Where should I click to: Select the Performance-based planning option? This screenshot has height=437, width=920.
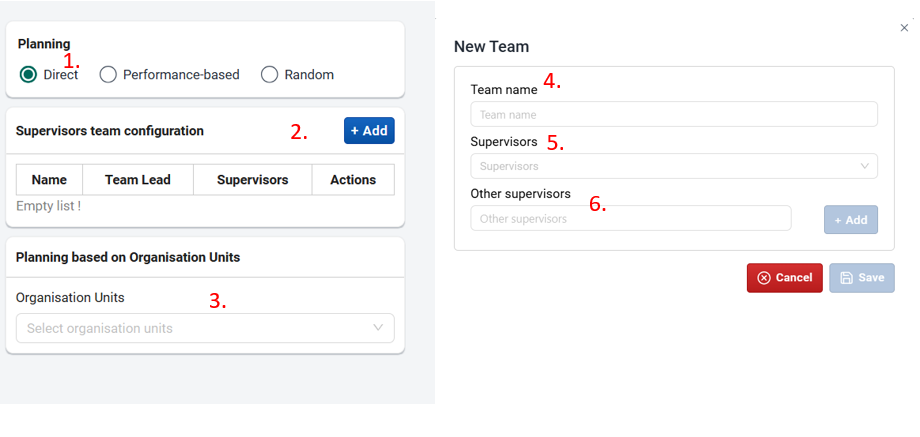click(108, 74)
